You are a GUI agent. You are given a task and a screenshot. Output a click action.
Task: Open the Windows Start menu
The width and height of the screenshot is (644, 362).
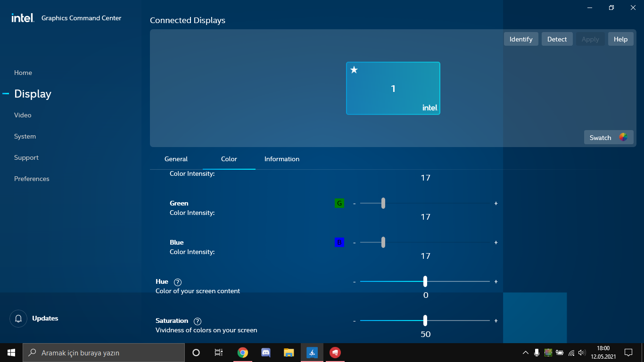click(x=11, y=353)
